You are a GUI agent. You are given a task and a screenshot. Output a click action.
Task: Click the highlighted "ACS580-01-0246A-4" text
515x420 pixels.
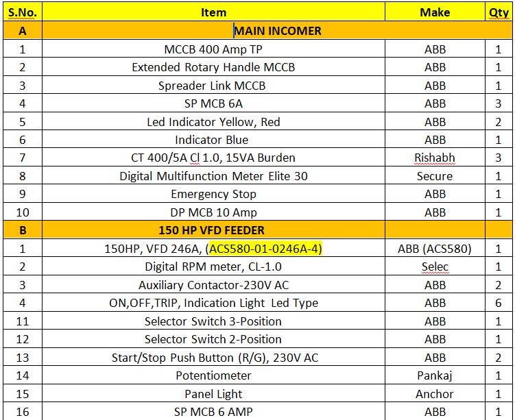[266, 249]
